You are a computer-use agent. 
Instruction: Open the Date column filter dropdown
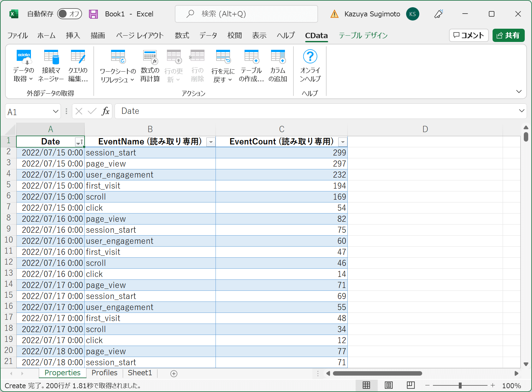coord(79,142)
